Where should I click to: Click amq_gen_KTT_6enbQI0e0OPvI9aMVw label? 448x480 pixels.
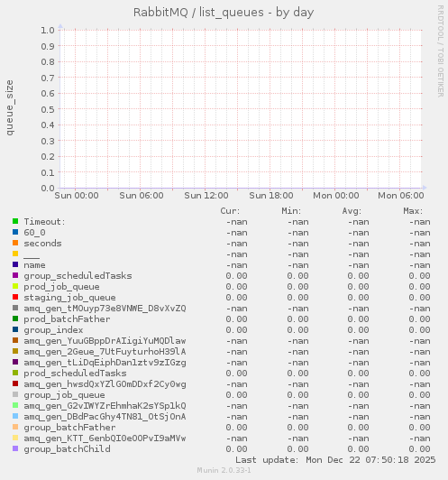point(105,438)
